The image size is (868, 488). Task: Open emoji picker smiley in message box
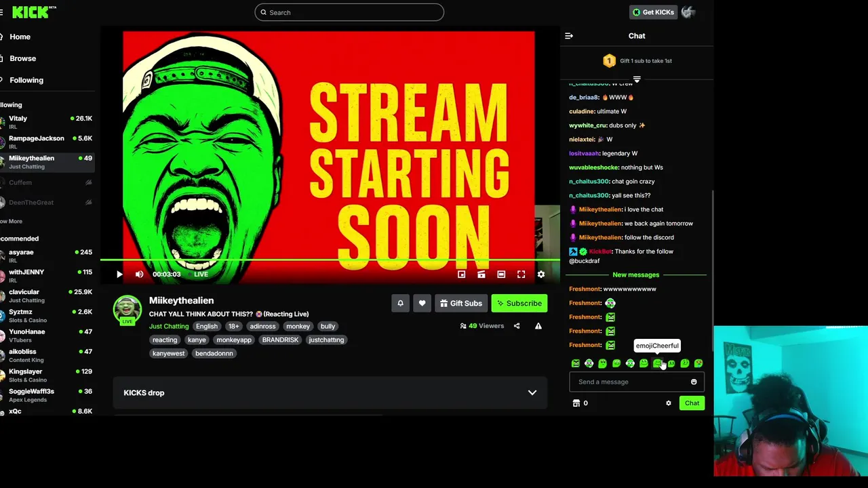694,382
